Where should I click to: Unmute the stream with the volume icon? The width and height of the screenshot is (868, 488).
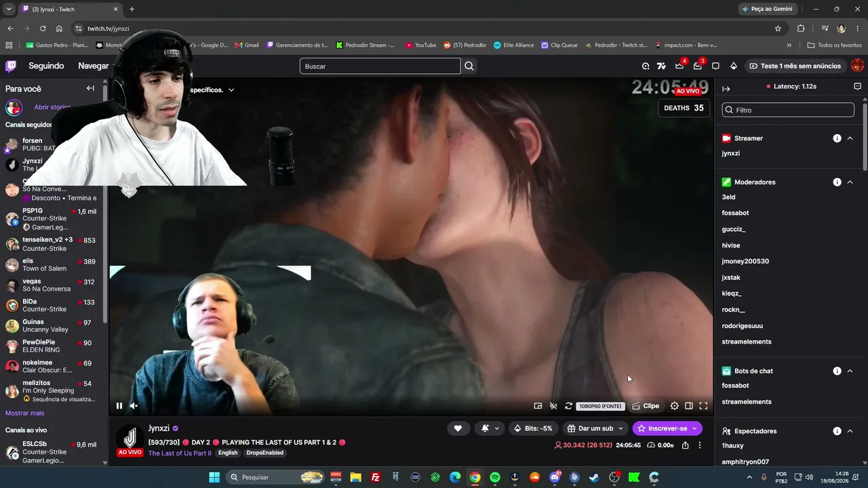point(134,406)
